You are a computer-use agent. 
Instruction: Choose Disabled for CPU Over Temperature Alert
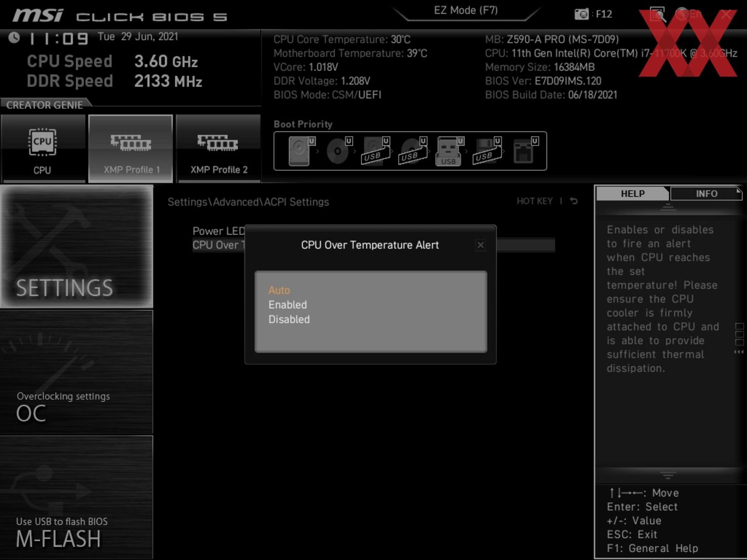289,320
